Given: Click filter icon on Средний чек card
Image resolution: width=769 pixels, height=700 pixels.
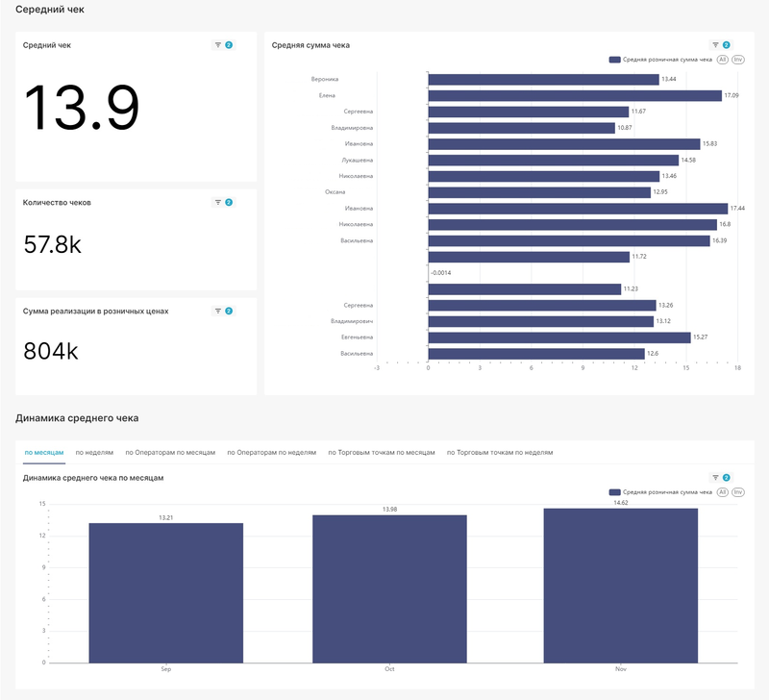Looking at the screenshot, I should coord(218,45).
